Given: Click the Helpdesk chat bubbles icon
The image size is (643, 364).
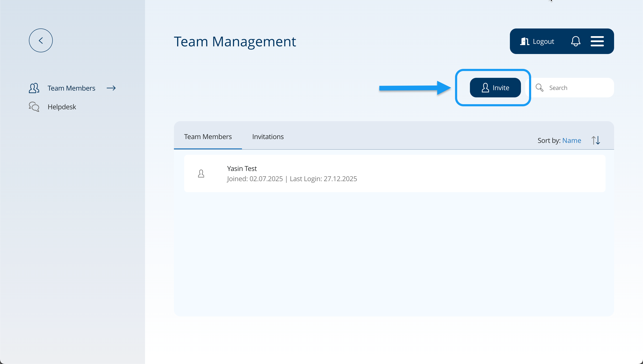Looking at the screenshot, I should (34, 107).
